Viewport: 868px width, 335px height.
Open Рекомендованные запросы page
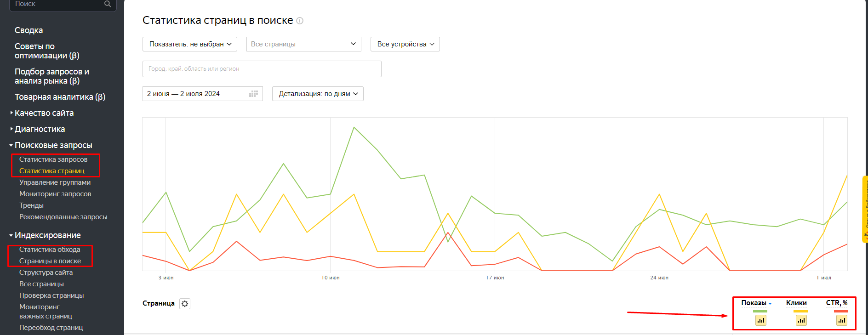[x=63, y=217]
